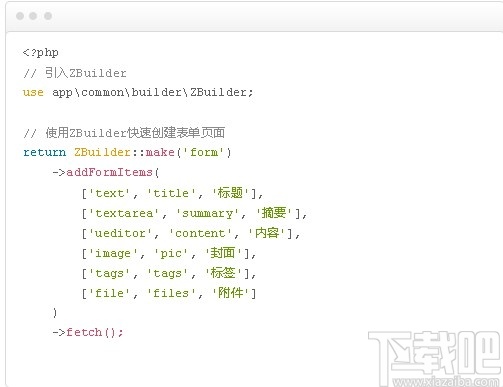Click the '// 引入ZBuilder' comment line
This screenshot has height=387, width=503.
click(75, 73)
